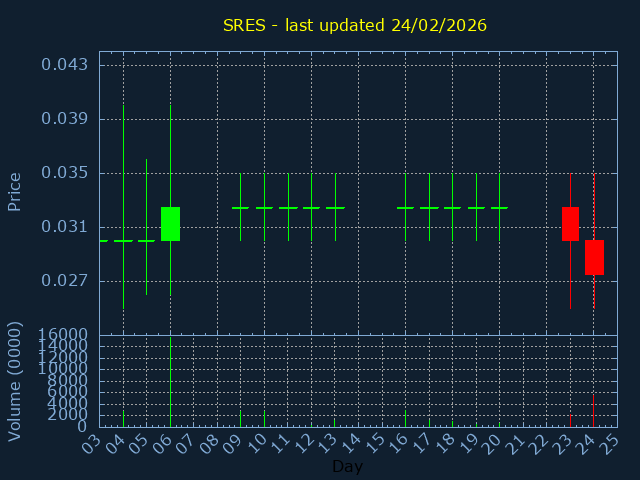
Task: Click the red candlestick body on day 23
Action: tap(570, 224)
